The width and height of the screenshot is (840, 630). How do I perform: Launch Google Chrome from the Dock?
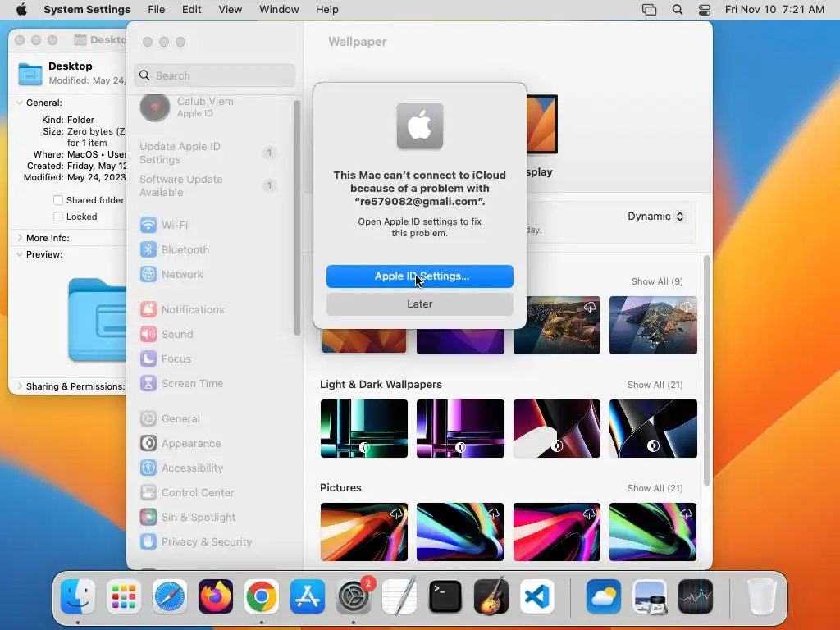[x=262, y=596]
